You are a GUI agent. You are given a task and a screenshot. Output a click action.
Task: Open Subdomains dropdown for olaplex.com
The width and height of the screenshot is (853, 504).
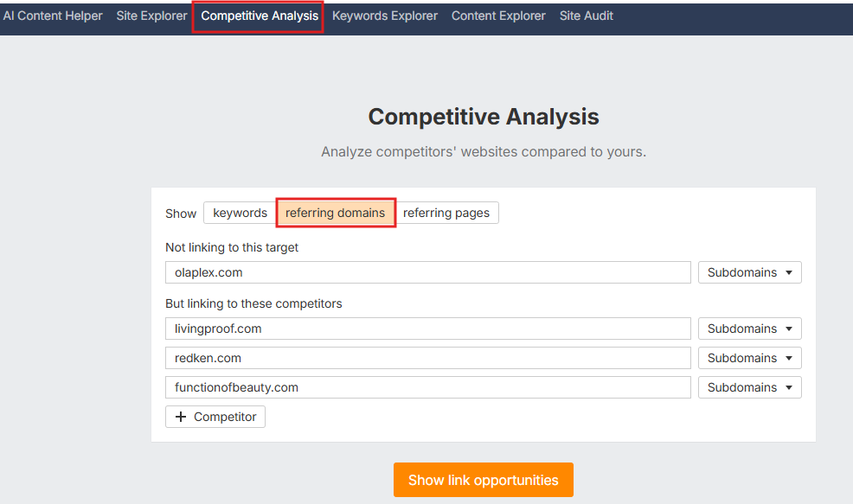pyautogui.click(x=750, y=272)
